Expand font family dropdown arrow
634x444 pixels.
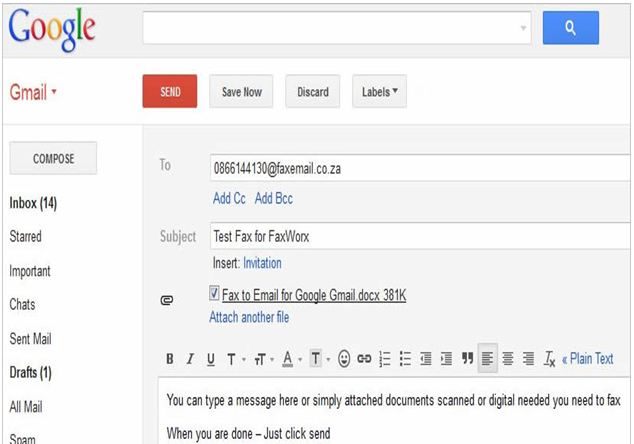click(x=243, y=359)
